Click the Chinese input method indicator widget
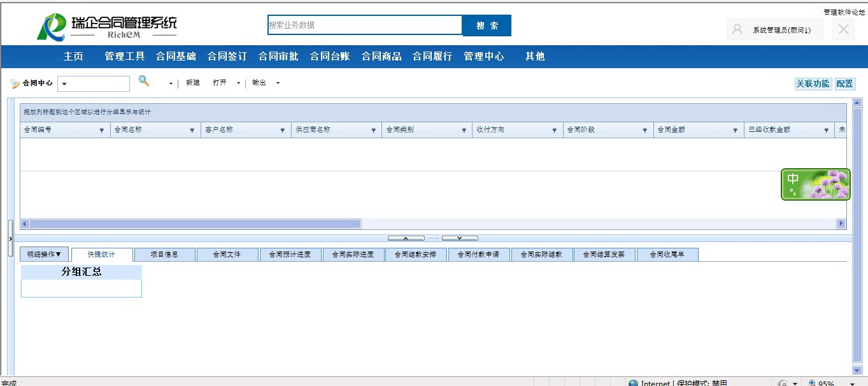The image size is (868, 386). 816,184
